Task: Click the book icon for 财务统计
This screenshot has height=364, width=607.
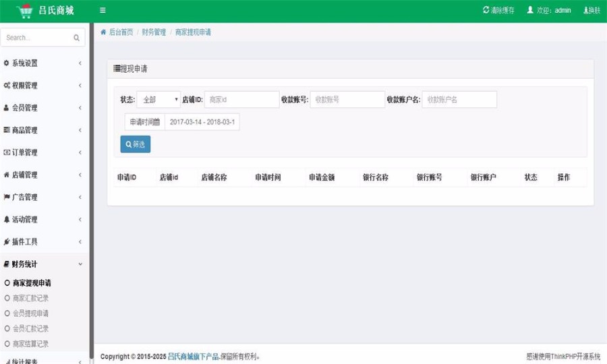Action: point(6,264)
